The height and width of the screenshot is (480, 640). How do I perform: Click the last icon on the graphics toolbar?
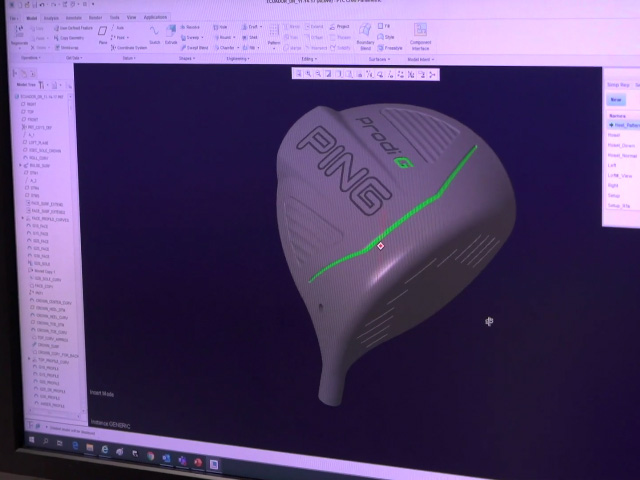click(x=432, y=74)
